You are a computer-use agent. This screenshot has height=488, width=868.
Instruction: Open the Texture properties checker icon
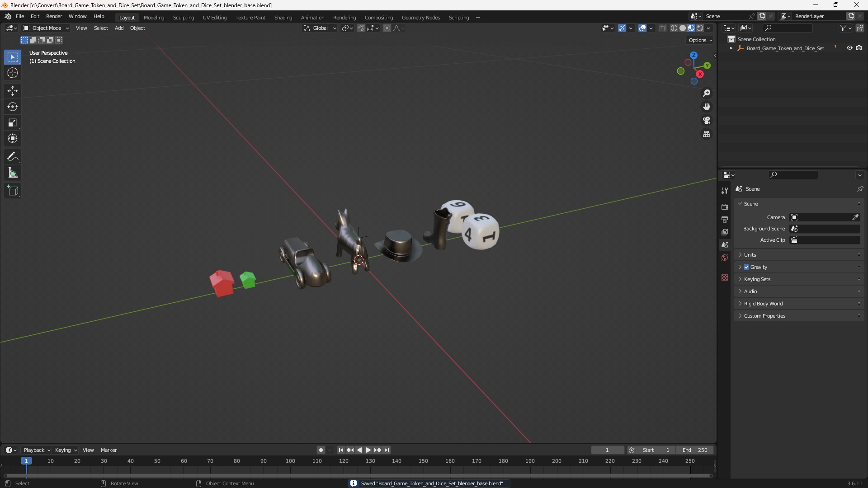(725, 277)
